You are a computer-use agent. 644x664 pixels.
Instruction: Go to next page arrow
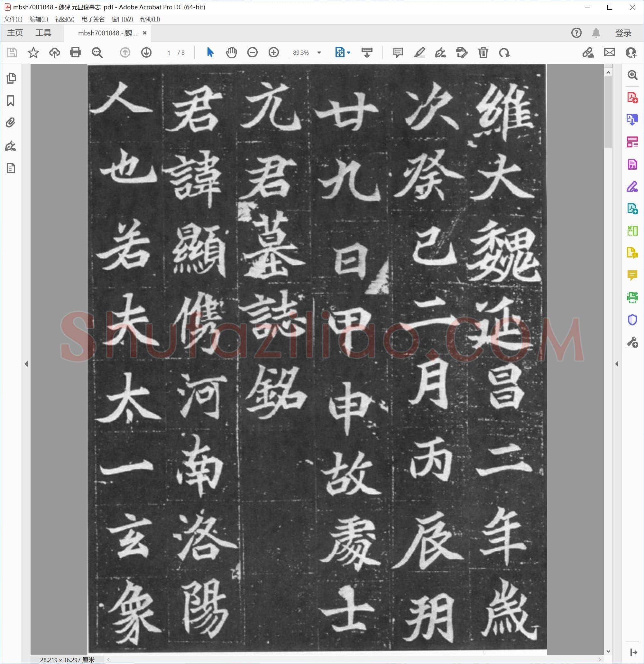pyautogui.click(x=146, y=52)
